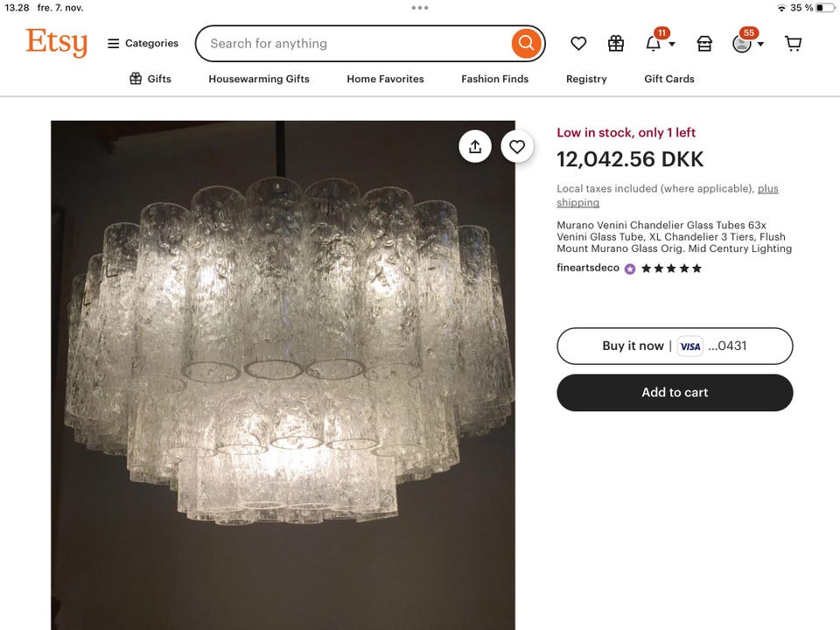This screenshot has width=840, height=630.
Task: Open your Favorites heart in the header
Action: point(577,43)
